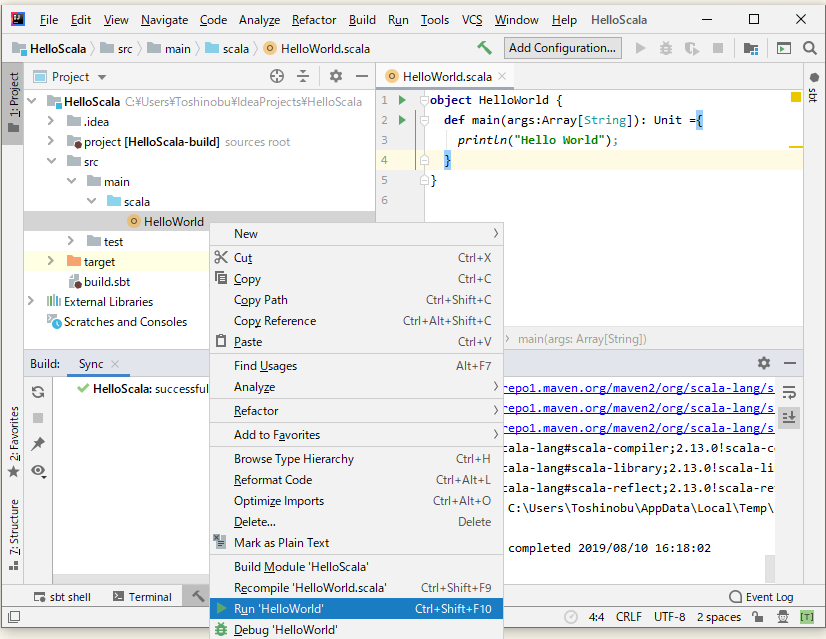This screenshot has height=639, width=826.
Task: Click the Run with Coverage toolbar icon
Action: coord(692,48)
